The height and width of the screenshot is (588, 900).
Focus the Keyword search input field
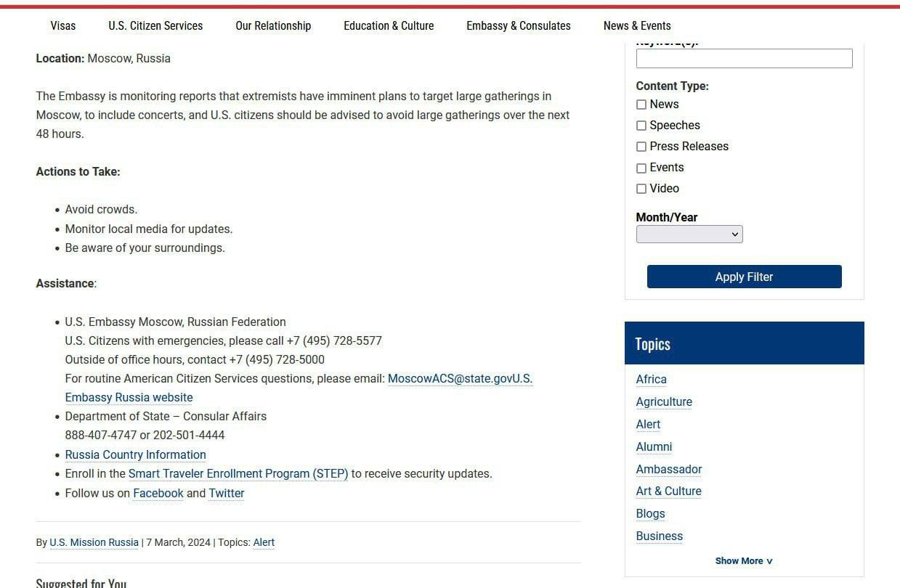(744, 59)
